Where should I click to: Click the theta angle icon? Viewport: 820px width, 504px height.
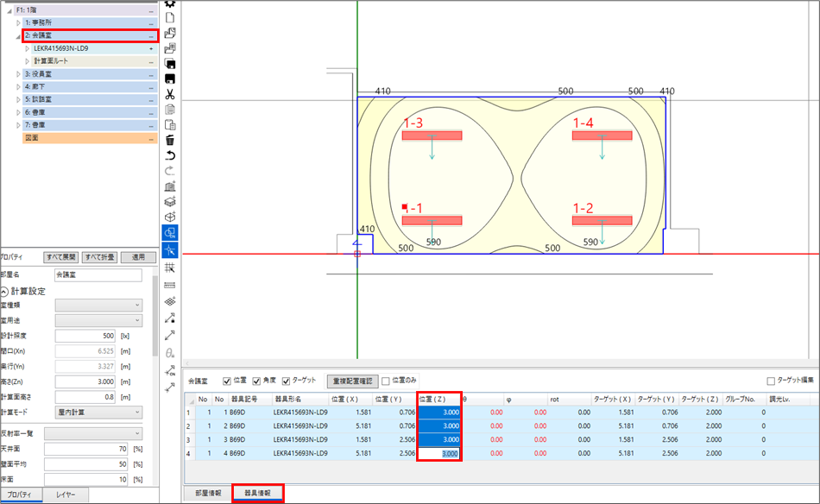tap(170, 353)
